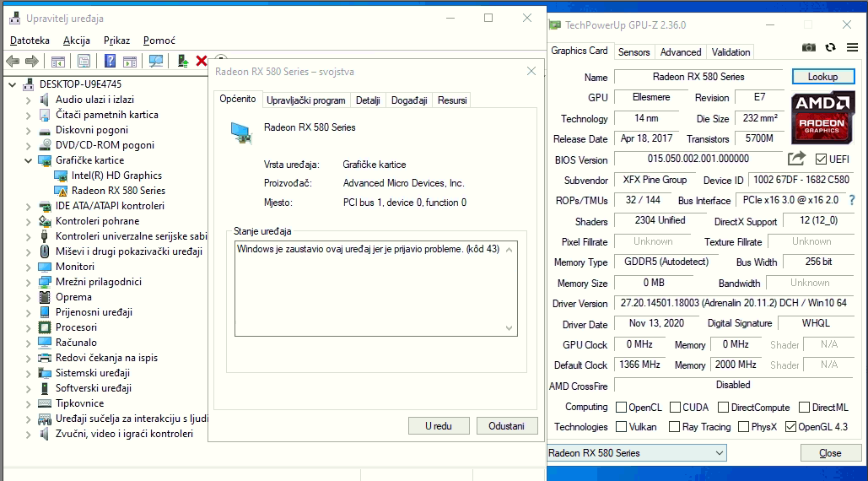Click the PCIe bus interface question mark

click(x=851, y=201)
